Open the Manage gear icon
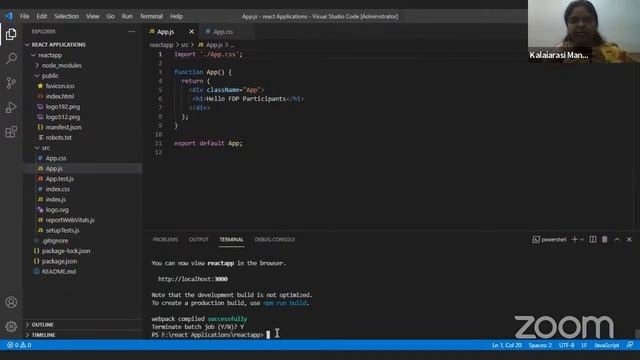 tap(11, 326)
